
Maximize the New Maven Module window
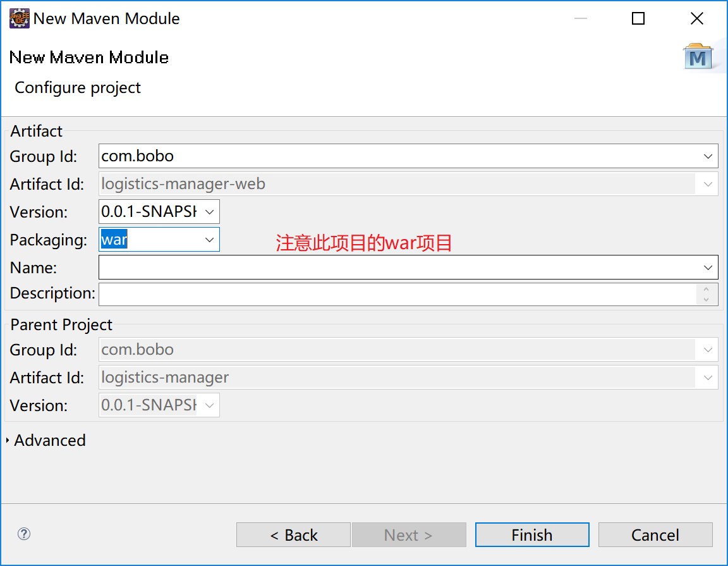point(638,18)
